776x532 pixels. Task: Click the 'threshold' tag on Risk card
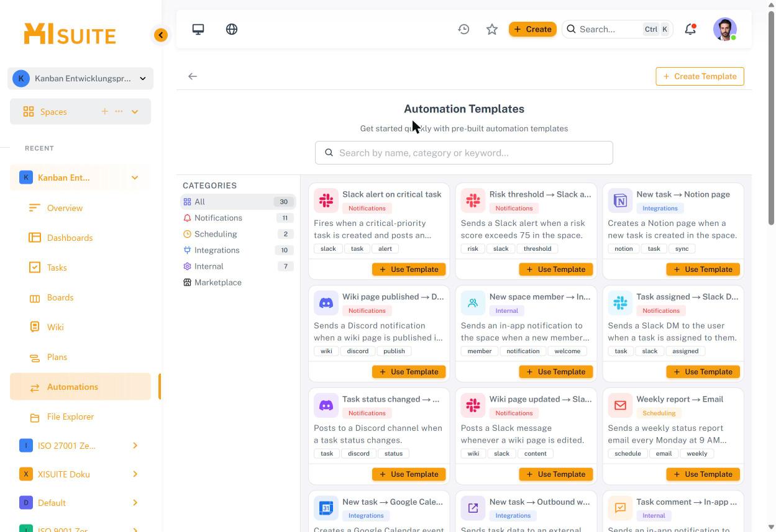tap(537, 248)
